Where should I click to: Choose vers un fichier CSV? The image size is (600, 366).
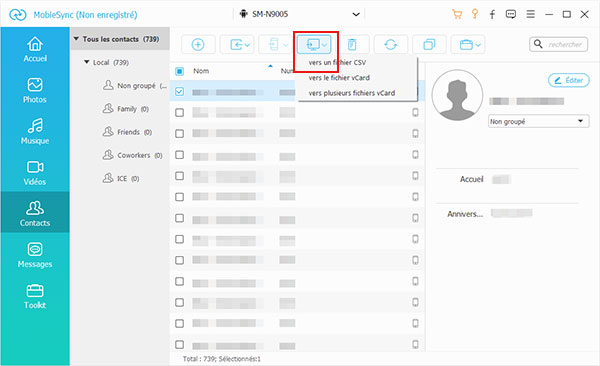point(337,62)
